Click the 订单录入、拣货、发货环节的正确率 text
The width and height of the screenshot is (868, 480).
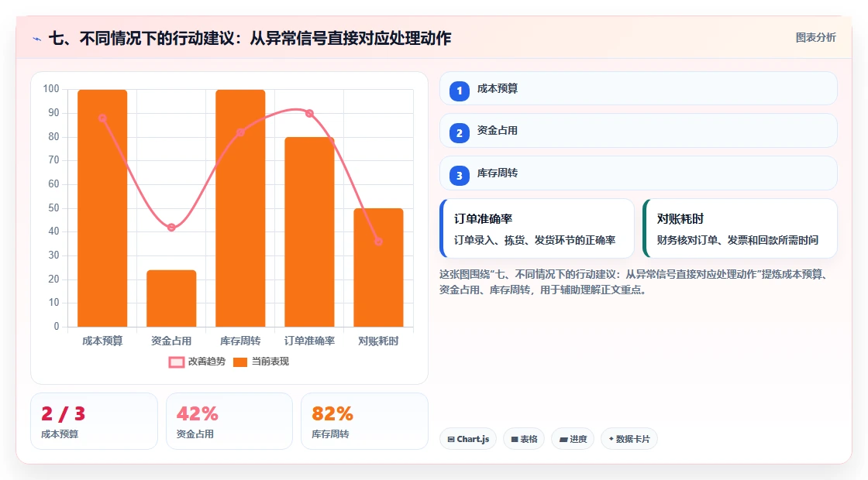click(535, 241)
